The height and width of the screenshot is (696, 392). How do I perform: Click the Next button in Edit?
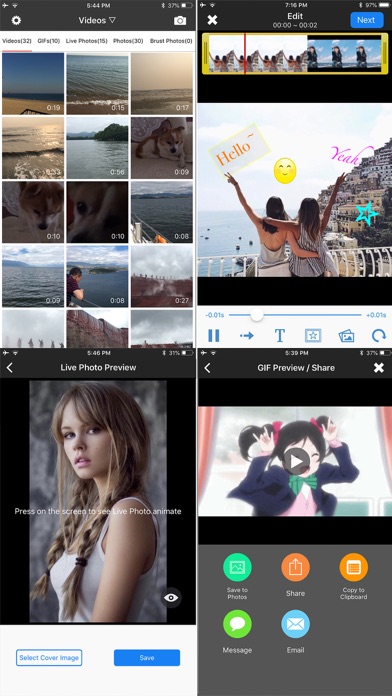pos(366,20)
